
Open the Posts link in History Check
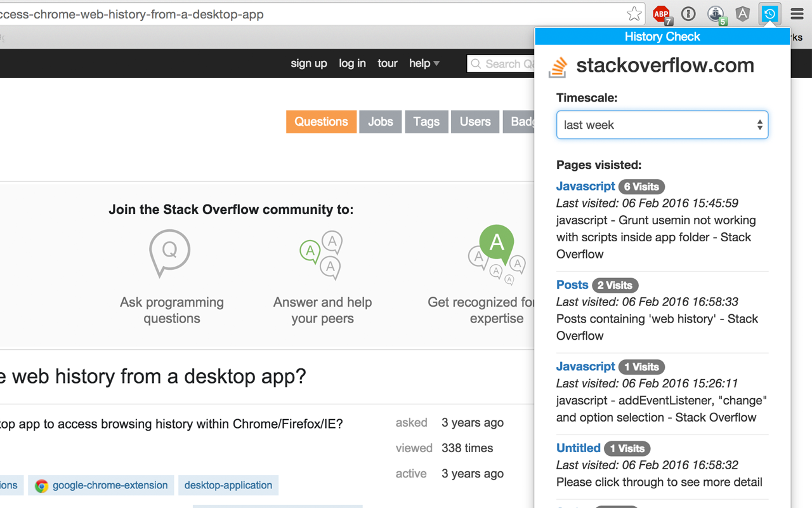coord(572,285)
